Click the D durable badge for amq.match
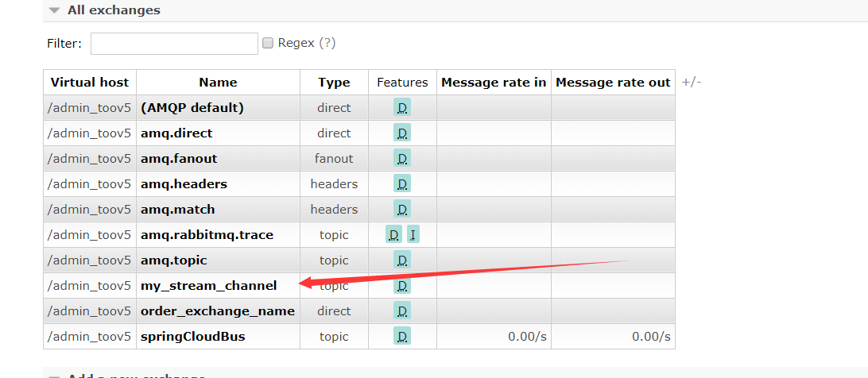Screen dimensions: 868x378 tap(402, 210)
